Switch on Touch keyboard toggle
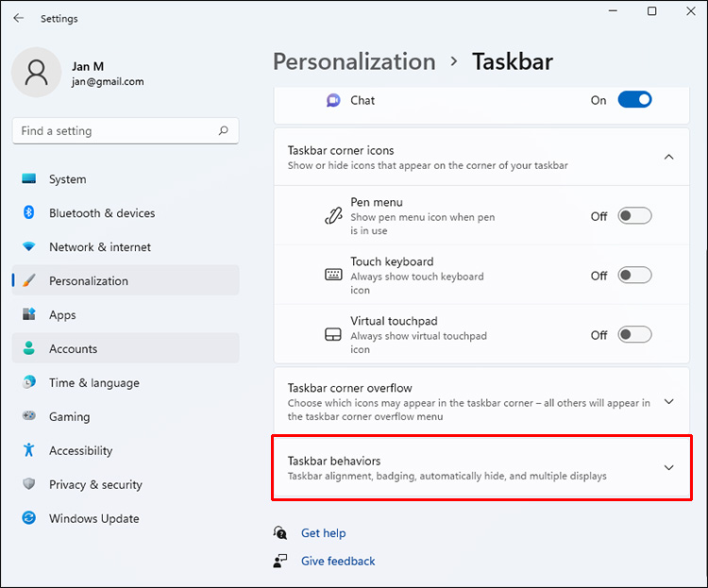 coord(634,276)
